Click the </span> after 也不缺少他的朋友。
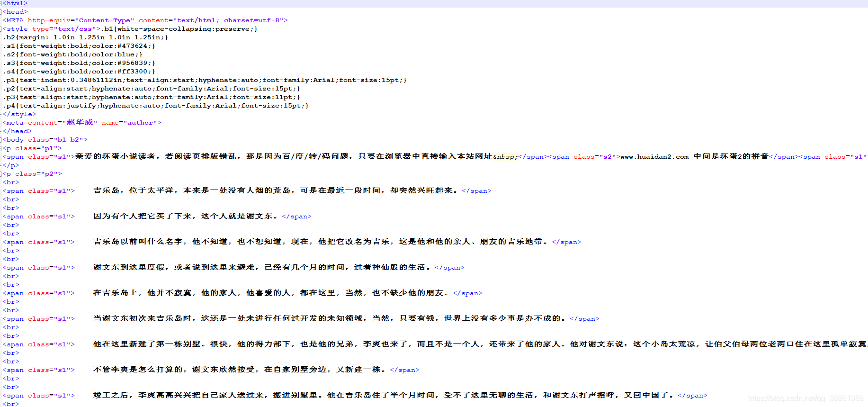Image resolution: width=868 pixels, height=407 pixels. click(x=468, y=293)
